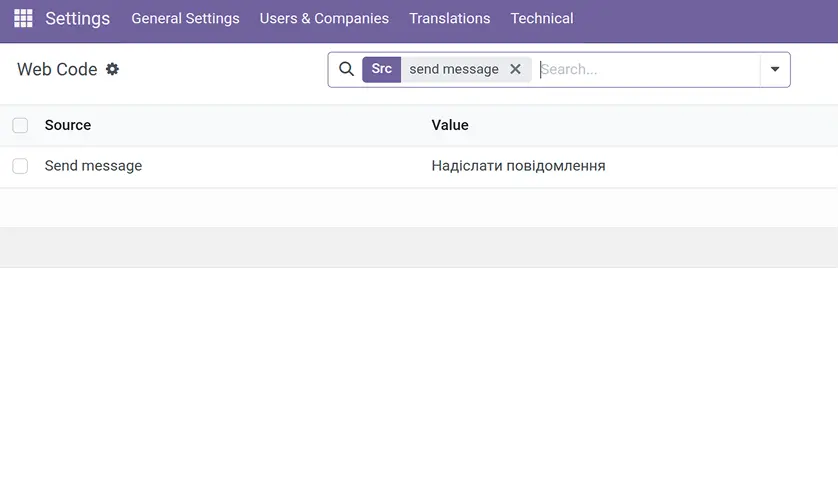This screenshot has width=840, height=497.
Task: Click the Settings app title
Action: (77, 19)
